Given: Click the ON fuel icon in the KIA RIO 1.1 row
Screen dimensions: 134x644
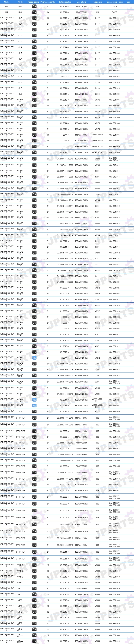Looking at the screenshot, I should pos(34,6).
